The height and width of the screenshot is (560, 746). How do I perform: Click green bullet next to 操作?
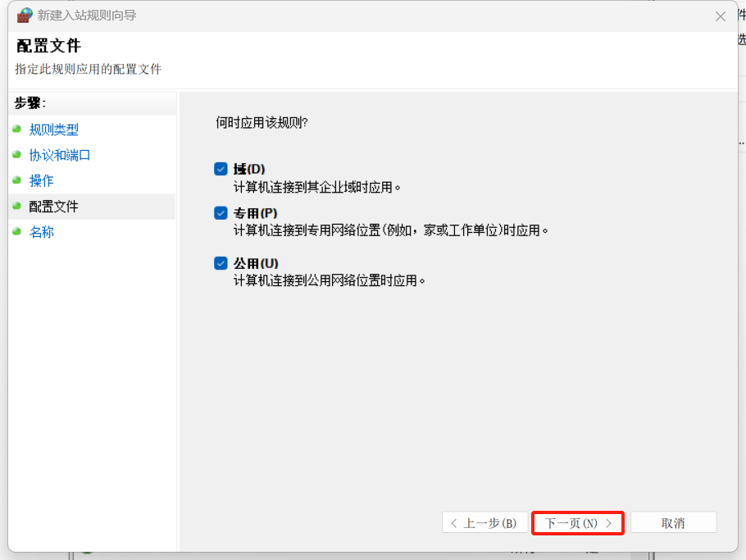(17, 180)
